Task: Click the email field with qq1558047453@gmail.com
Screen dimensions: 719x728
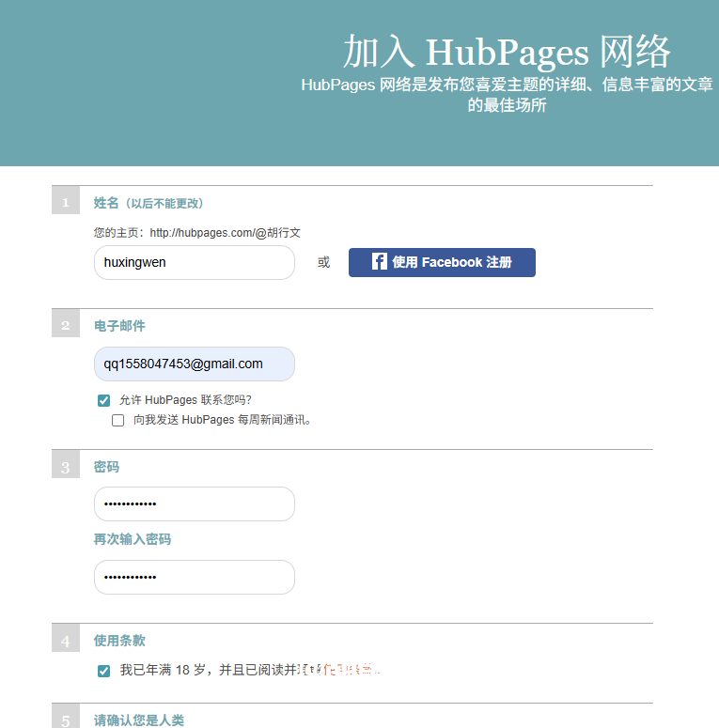Action: (194, 364)
